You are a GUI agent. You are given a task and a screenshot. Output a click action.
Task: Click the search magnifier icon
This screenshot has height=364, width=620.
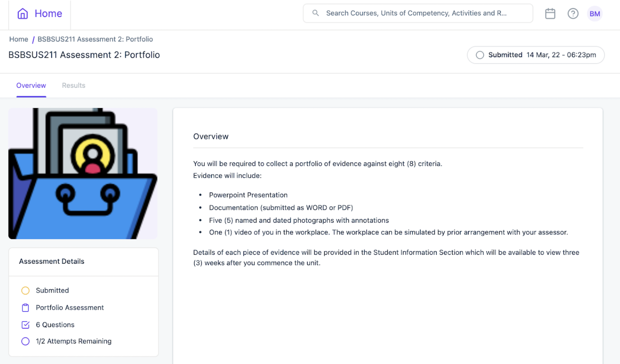pyautogui.click(x=315, y=13)
